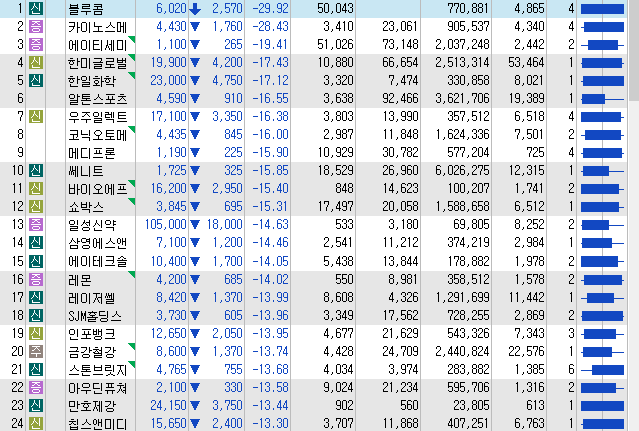The width and height of the screenshot is (639, 431).
Task: Select stock name 일성신약
Action: (x=92, y=225)
